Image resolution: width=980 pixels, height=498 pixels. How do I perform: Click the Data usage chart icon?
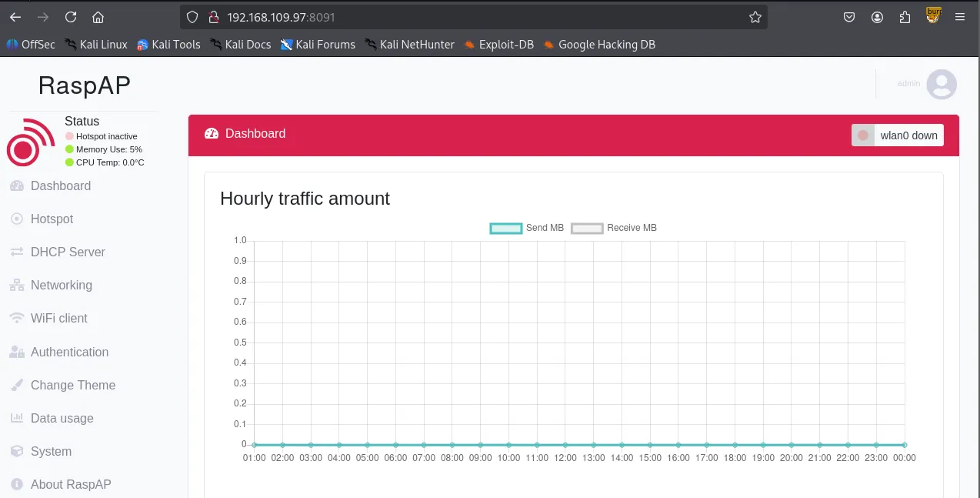(x=16, y=419)
